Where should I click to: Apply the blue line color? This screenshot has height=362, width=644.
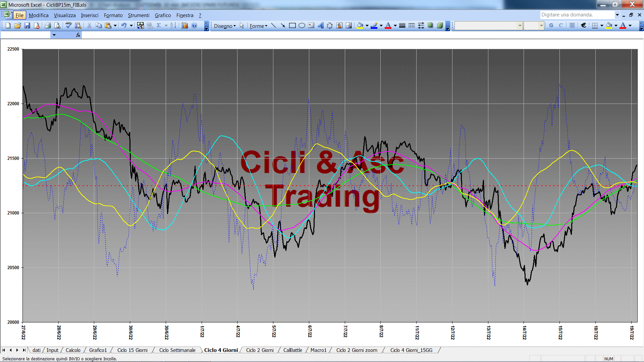[x=374, y=26]
